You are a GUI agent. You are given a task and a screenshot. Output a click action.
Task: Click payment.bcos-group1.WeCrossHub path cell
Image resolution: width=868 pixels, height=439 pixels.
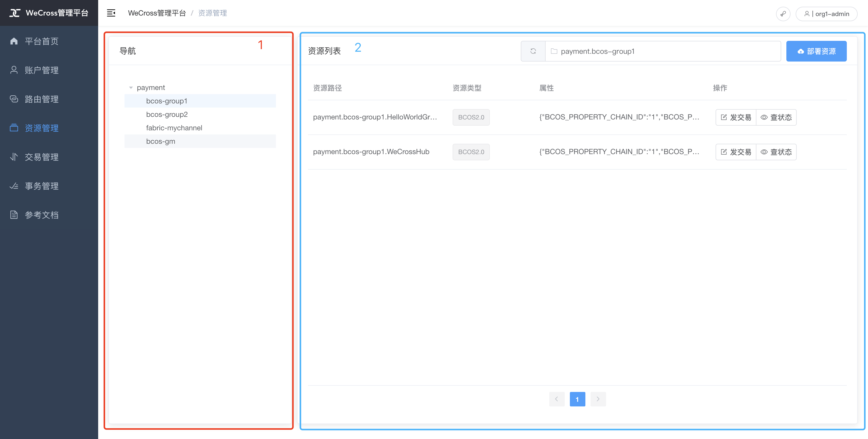371,152
